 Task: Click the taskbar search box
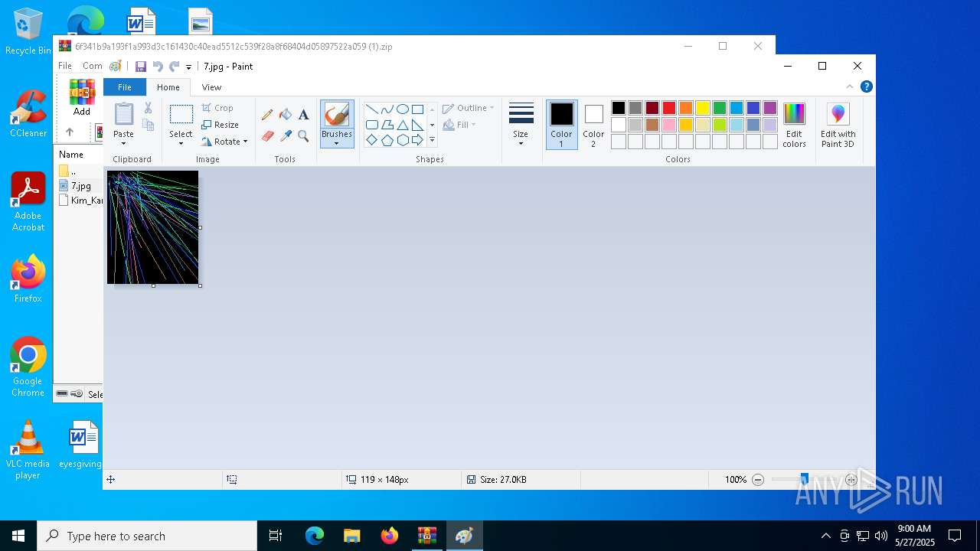pos(147,536)
